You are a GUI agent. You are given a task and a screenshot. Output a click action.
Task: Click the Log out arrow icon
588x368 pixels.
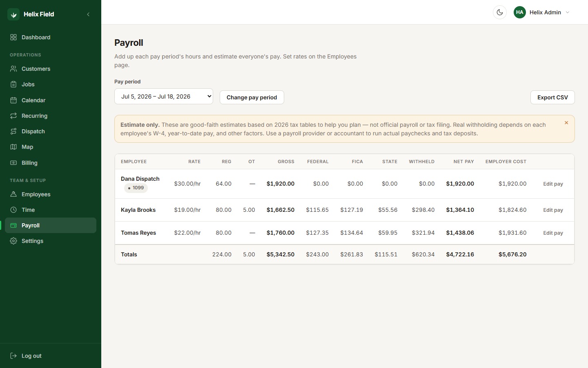point(13,356)
